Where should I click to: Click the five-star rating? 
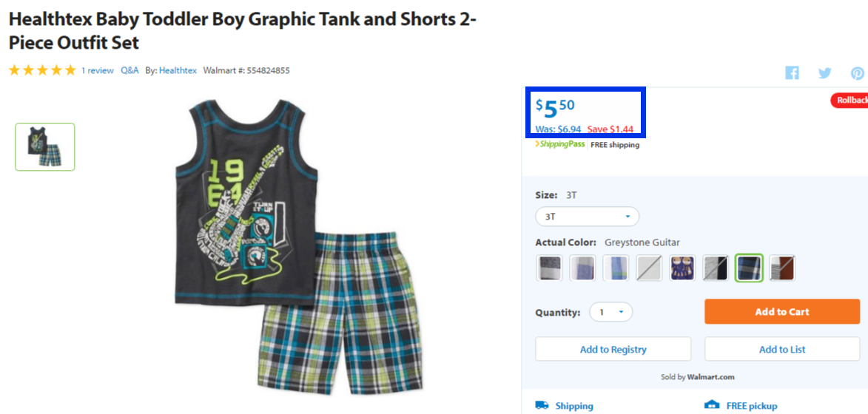pyautogui.click(x=42, y=70)
